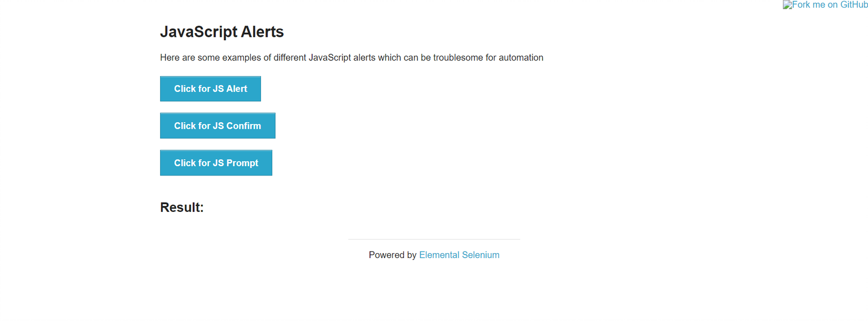
Task: Click the word 'Alerts' in the main heading
Action: pyautogui.click(x=262, y=32)
